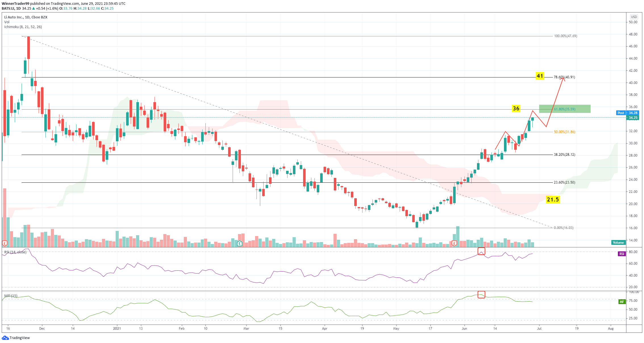This screenshot has height=343, width=644.
Task: Select the Vol indicator legend
Action: 7,22
